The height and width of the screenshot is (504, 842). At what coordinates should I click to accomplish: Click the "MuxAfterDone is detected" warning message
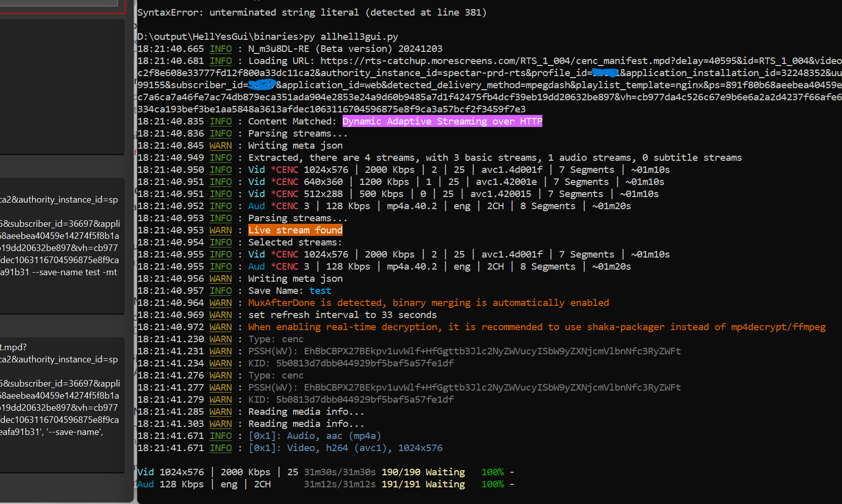tap(428, 303)
